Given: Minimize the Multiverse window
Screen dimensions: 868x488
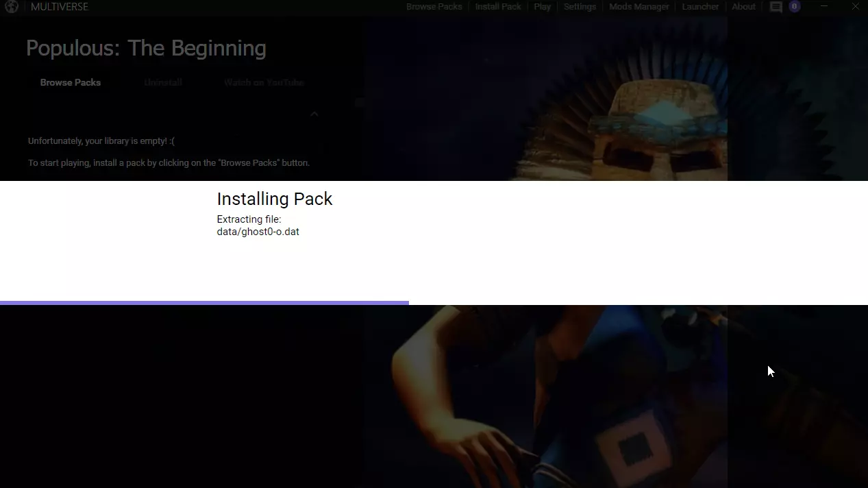Looking at the screenshot, I should click(x=824, y=7).
